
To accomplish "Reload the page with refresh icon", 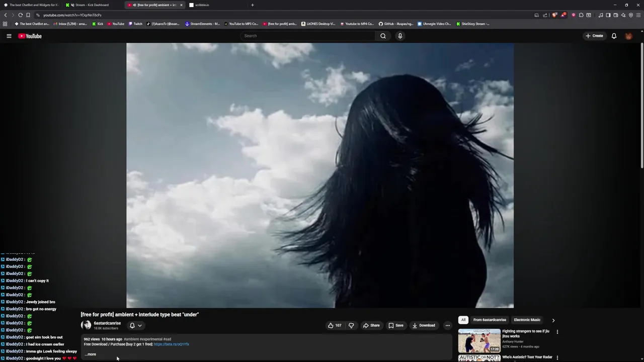I will point(20,15).
